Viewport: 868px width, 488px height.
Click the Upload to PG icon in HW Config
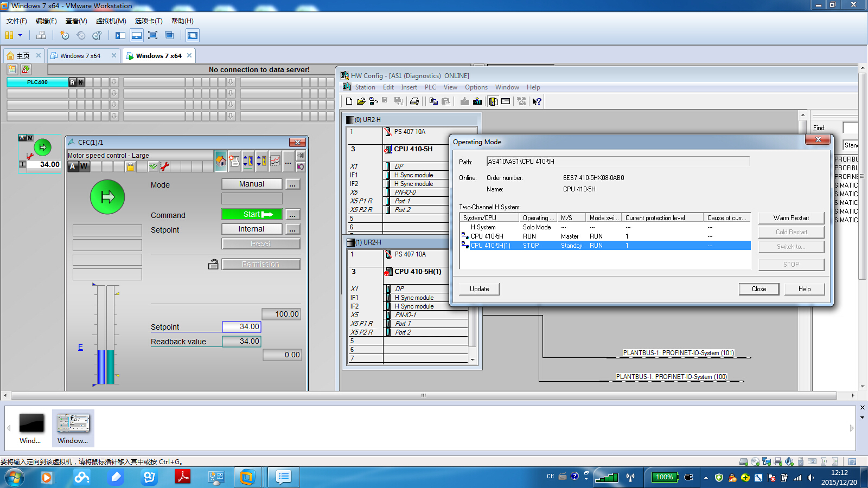(477, 101)
